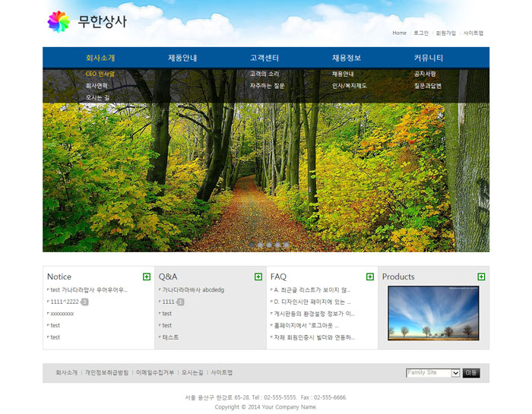Open FAQ item '홈페이지에서 "로그아웃...'
This screenshot has width=532, height=414.
point(306,326)
